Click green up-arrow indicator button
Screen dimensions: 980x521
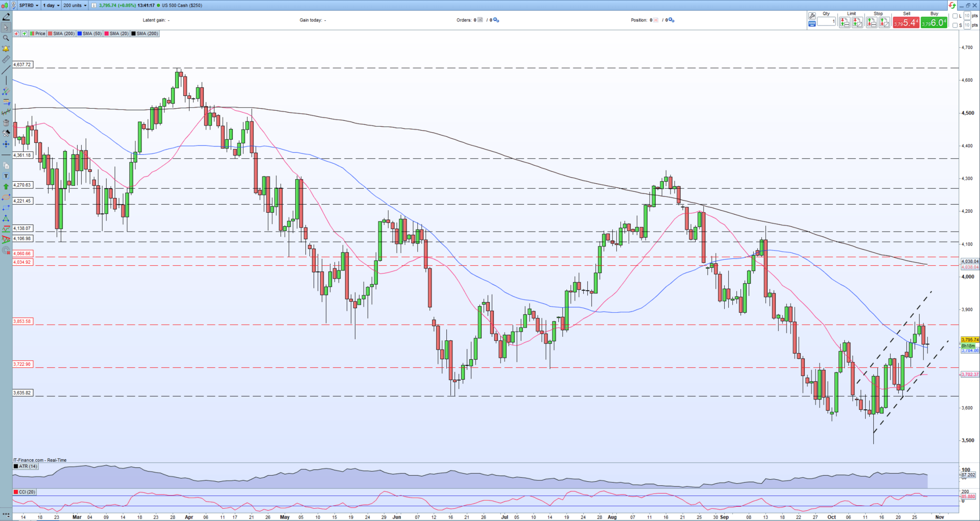point(25,34)
